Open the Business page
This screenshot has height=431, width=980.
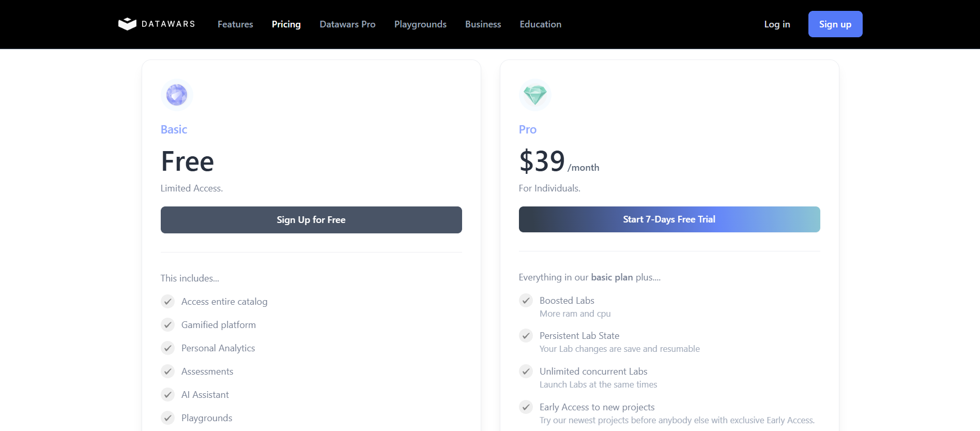tap(483, 24)
